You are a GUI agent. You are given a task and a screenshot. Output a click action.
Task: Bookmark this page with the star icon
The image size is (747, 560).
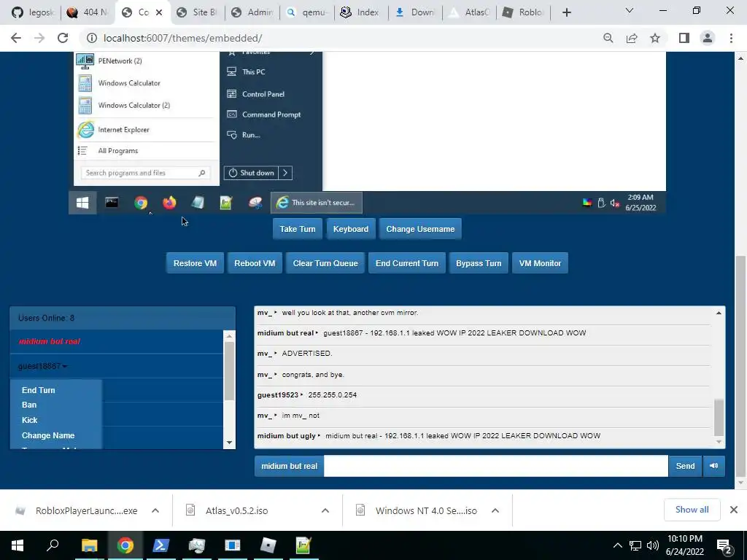(x=655, y=38)
